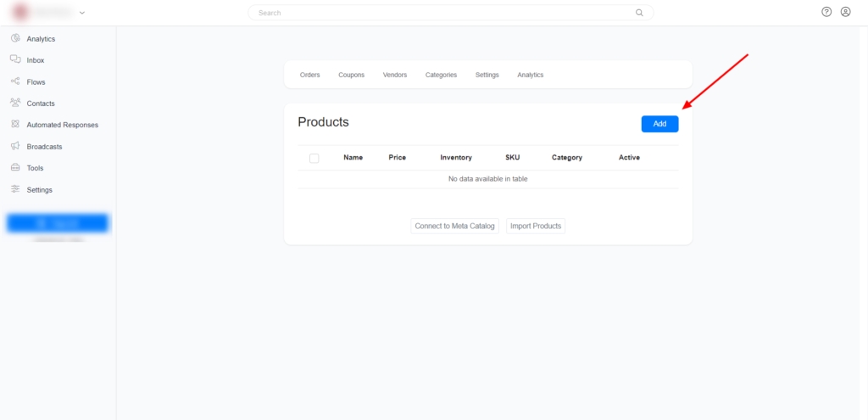Click the Import Products button
Screen dimensions: 868x420
coord(536,226)
